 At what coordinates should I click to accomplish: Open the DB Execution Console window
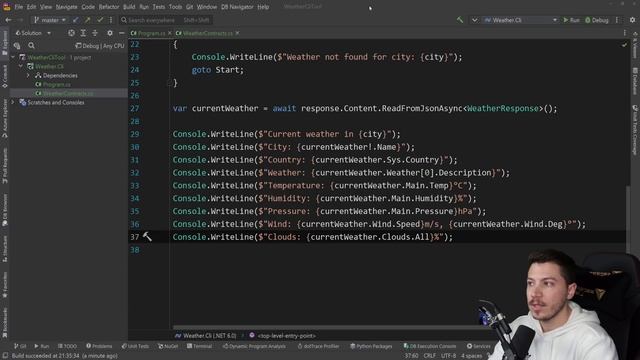tap(429, 346)
